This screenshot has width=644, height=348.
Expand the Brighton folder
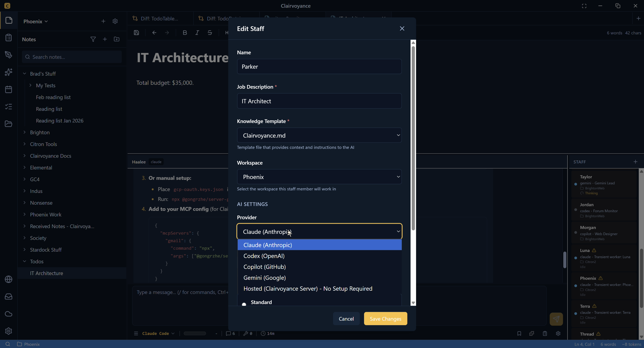click(x=24, y=132)
